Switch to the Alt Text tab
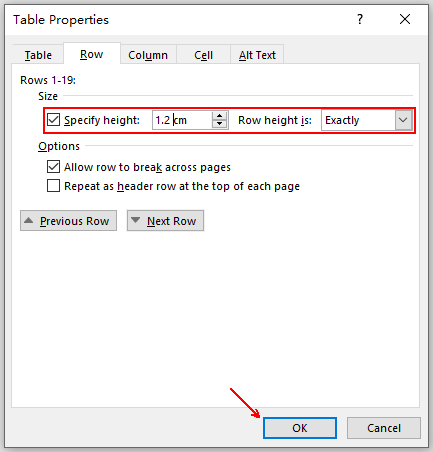 click(x=257, y=55)
